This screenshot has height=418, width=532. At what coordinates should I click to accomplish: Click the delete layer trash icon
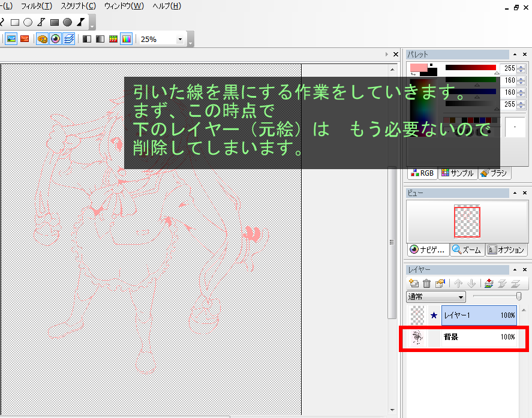pyautogui.click(x=427, y=284)
